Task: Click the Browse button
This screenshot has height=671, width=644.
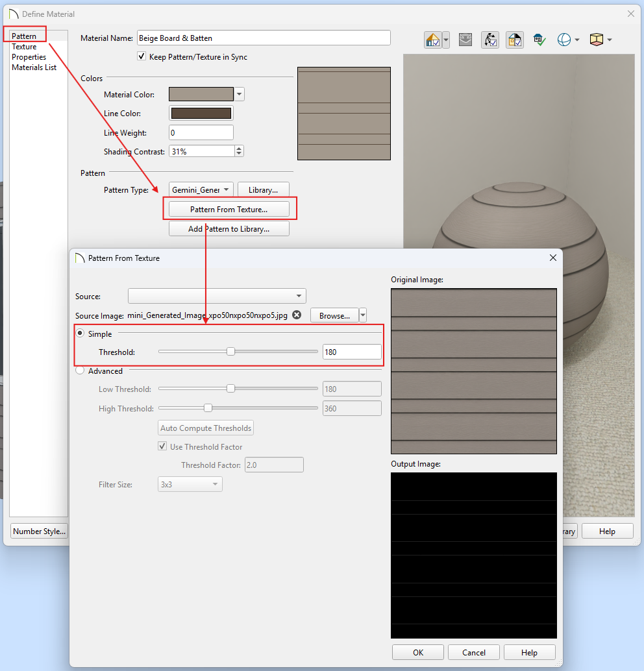Action: point(334,315)
